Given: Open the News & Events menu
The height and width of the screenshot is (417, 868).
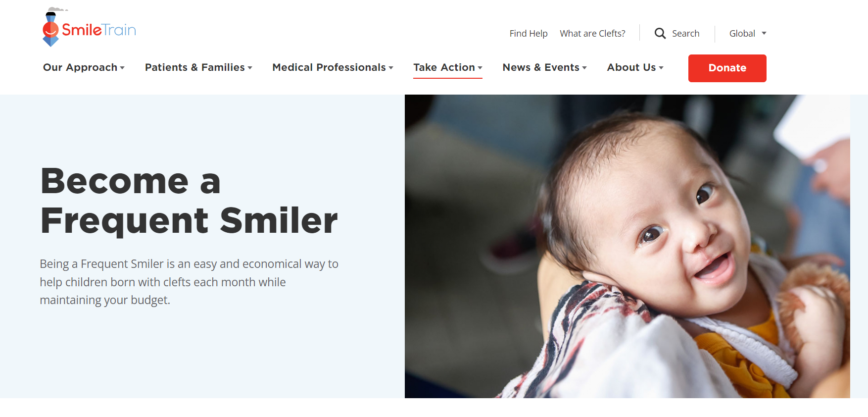Looking at the screenshot, I should pyautogui.click(x=544, y=67).
